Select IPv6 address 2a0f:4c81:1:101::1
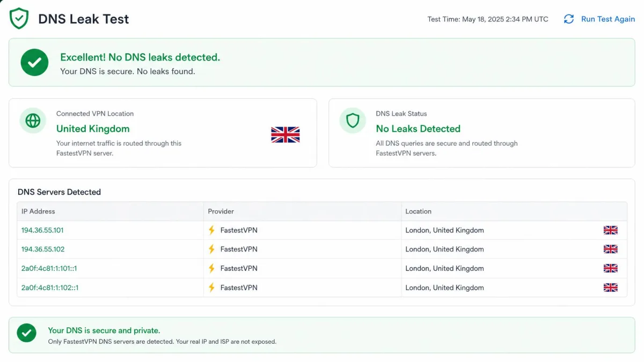The width and height of the screenshot is (644, 362). pyautogui.click(x=49, y=268)
